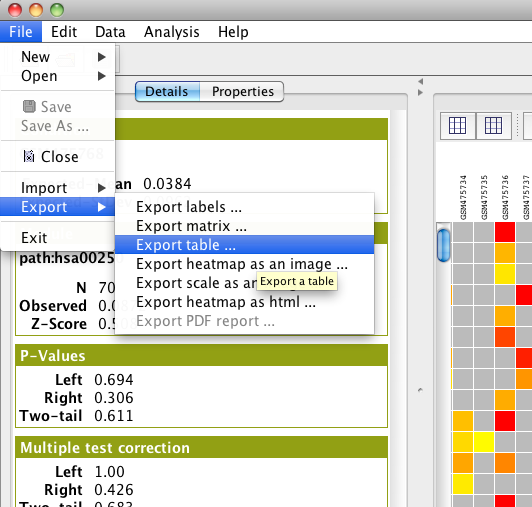Image resolution: width=532 pixels, height=507 pixels.
Task: Select Export labels ... option
Action: 244,207
